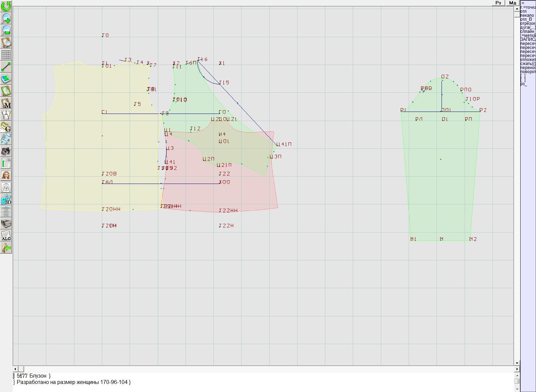Click the vertical scrollbar up arrow
Viewport: 536px width, 392px height.
tap(517, 8)
